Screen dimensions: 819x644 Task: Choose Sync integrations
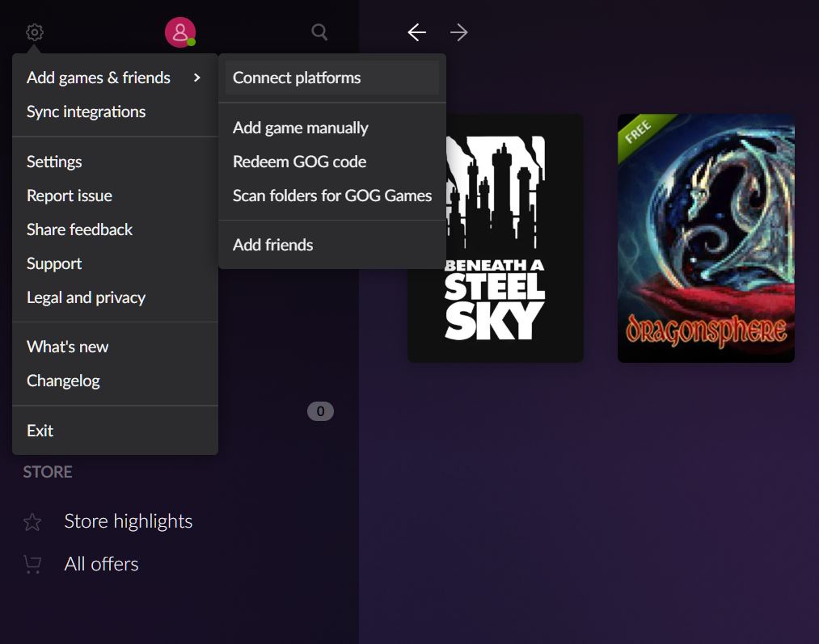tap(115, 112)
